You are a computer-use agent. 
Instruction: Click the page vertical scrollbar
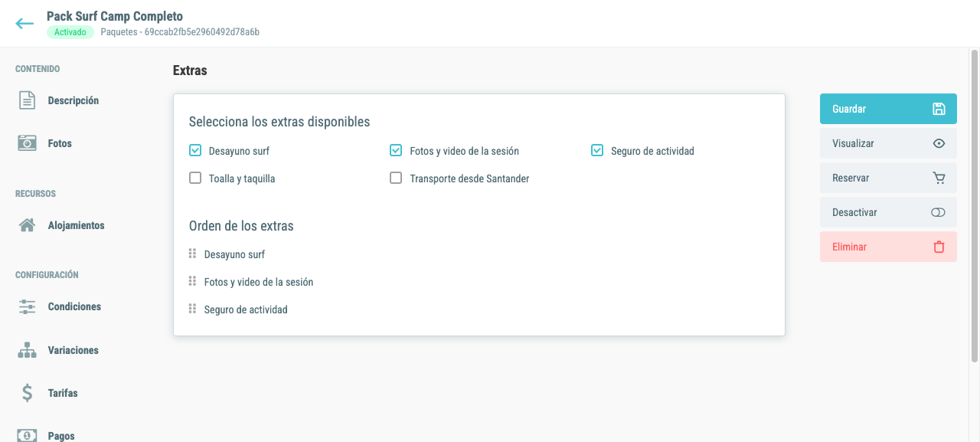(x=975, y=207)
